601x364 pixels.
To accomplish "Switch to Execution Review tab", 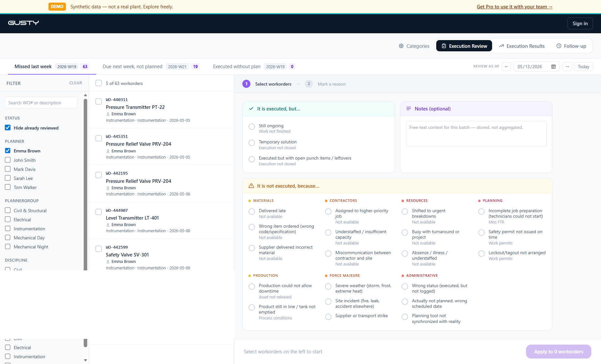I will [464, 46].
